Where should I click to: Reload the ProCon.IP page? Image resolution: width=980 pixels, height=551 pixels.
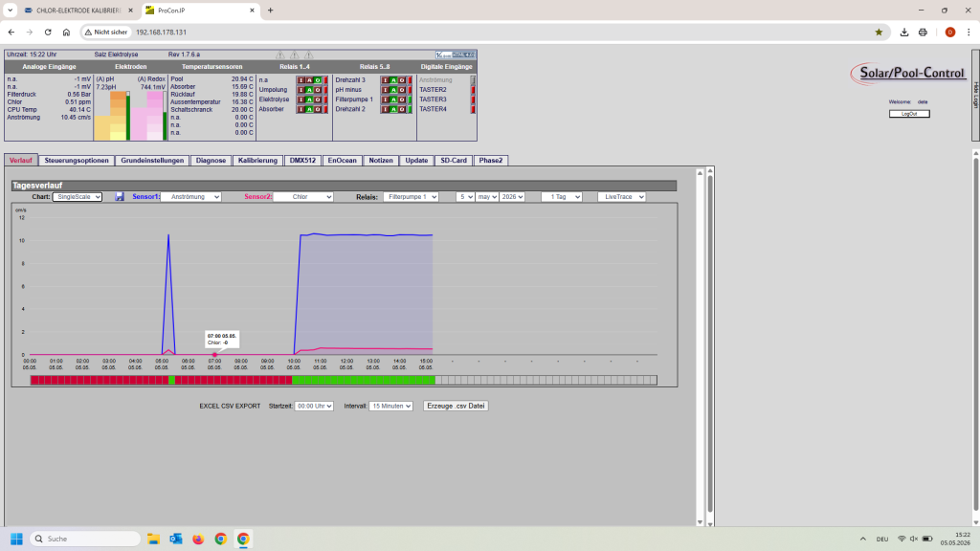(x=48, y=32)
